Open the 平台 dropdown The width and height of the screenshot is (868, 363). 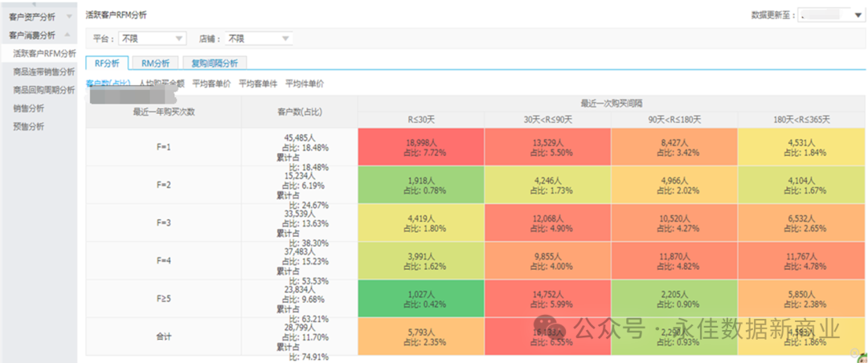tap(178, 38)
